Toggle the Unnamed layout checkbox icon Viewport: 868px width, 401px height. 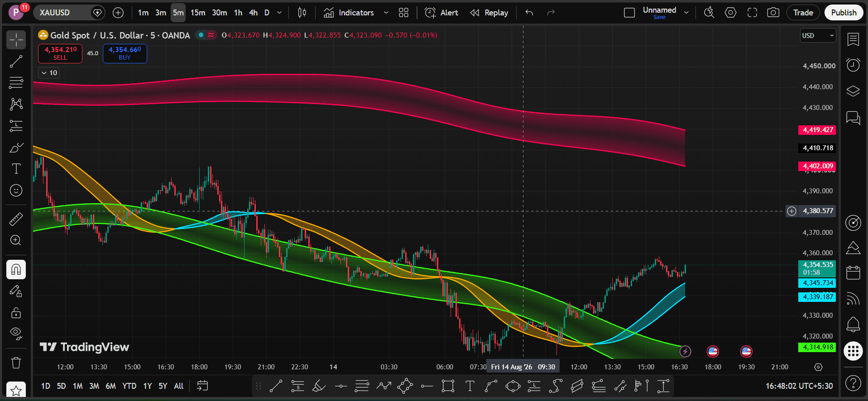pos(629,13)
